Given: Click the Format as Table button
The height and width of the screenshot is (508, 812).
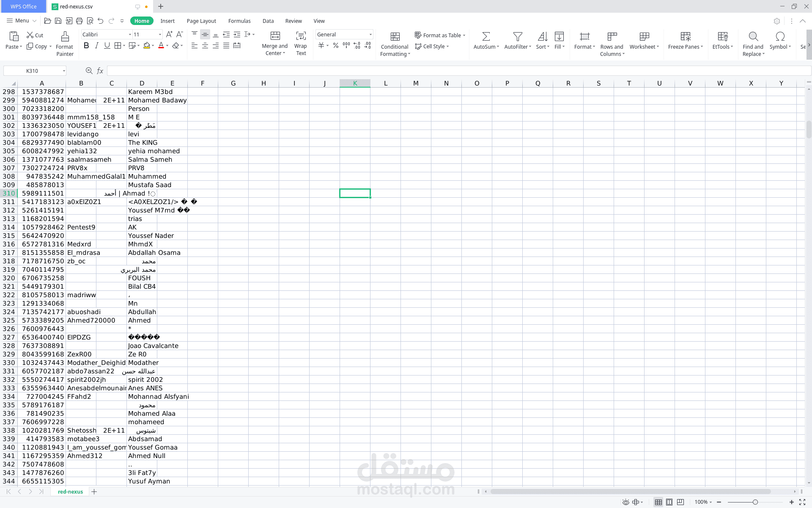Looking at the screenshot, I should pos(440,35).
